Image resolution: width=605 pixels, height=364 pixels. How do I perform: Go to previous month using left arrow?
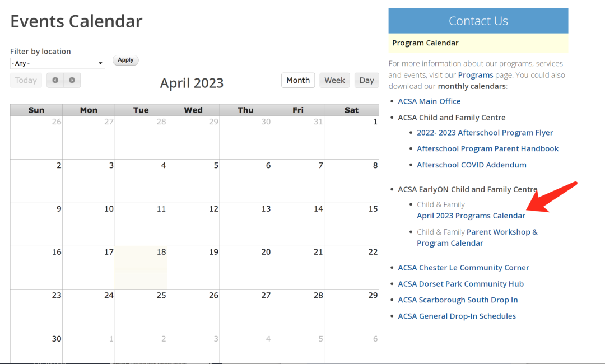coord(55,80)
